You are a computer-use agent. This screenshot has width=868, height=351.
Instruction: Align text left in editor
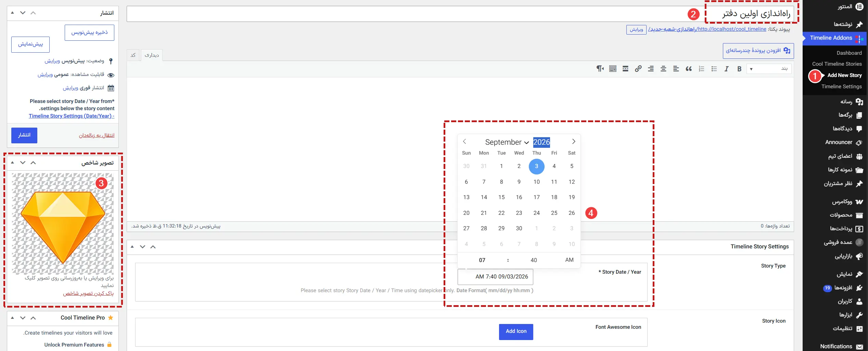676,69
